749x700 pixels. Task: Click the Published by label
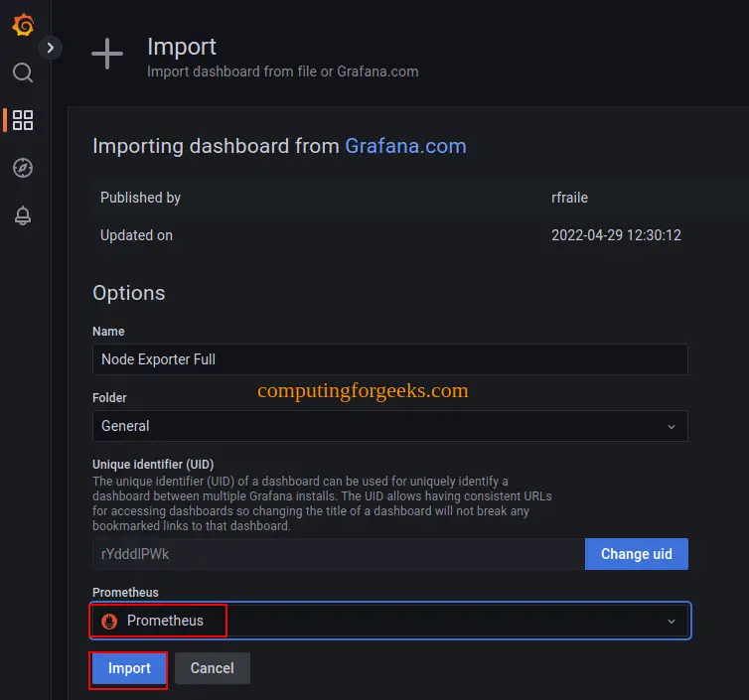pos(140,198)
